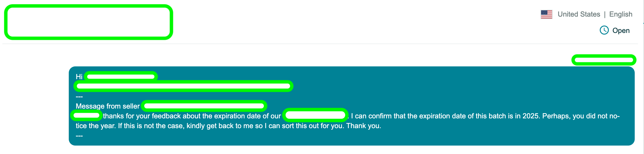Click the last dashed divider at the bubble bottom
This screenshot has width=644, height=154.
[79, 136]
